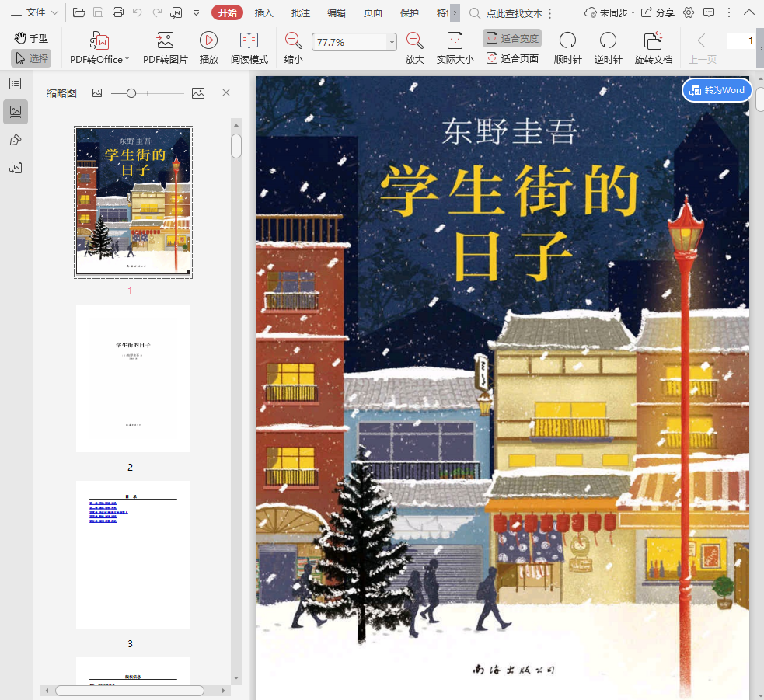Switch to the 保护 tab

(x=410, y=13)
